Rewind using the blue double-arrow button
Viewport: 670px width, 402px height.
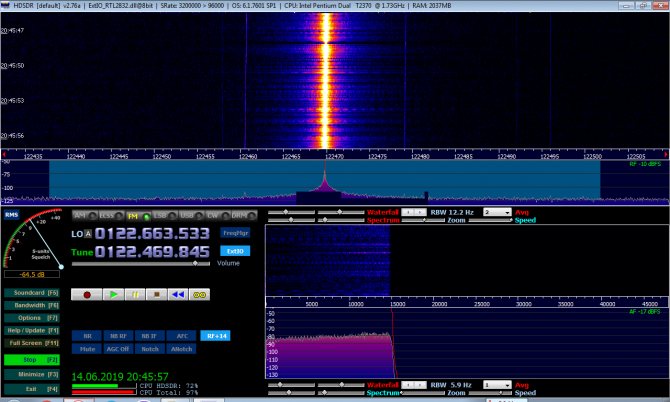tap(178, 295)
